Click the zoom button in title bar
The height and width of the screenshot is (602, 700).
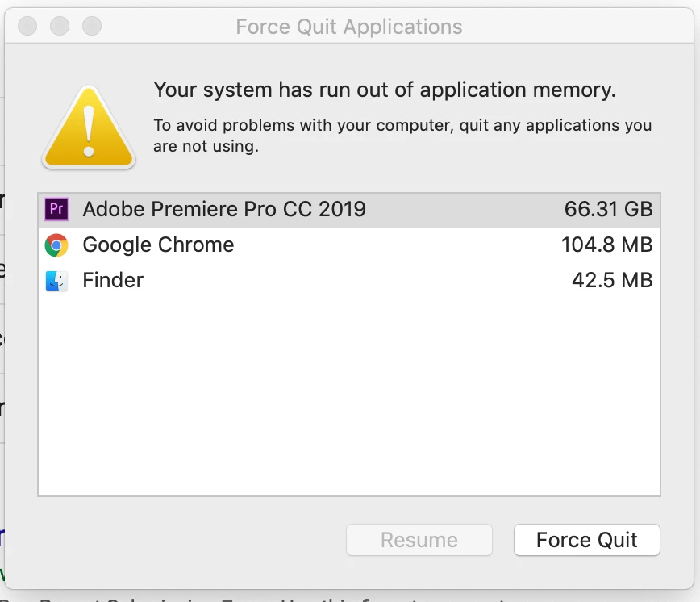92,27
